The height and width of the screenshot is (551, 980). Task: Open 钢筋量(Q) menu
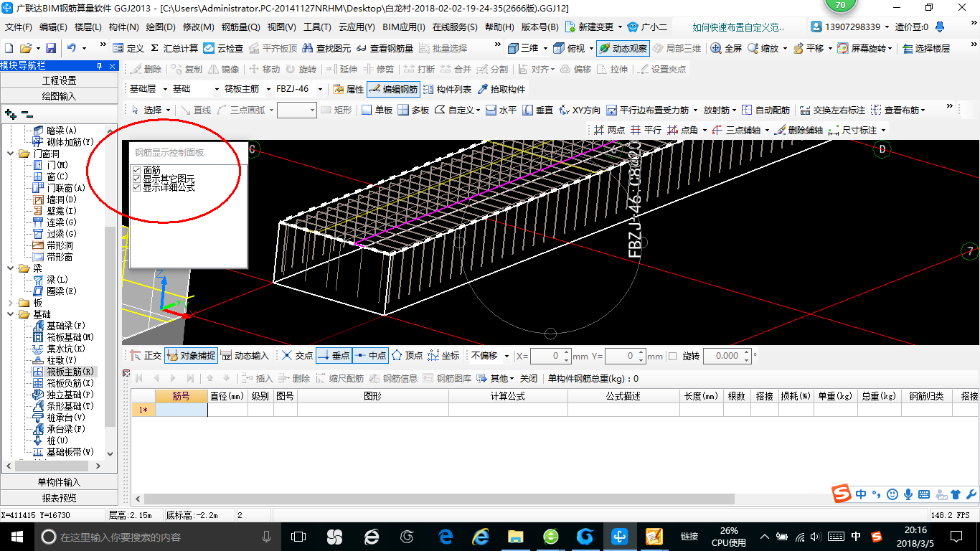[x=241, y=27]
